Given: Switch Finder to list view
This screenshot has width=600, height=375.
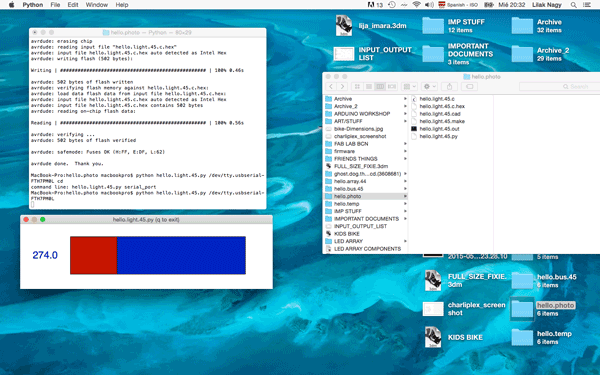Looking at the screenshot, I should [x=368, y=87].
